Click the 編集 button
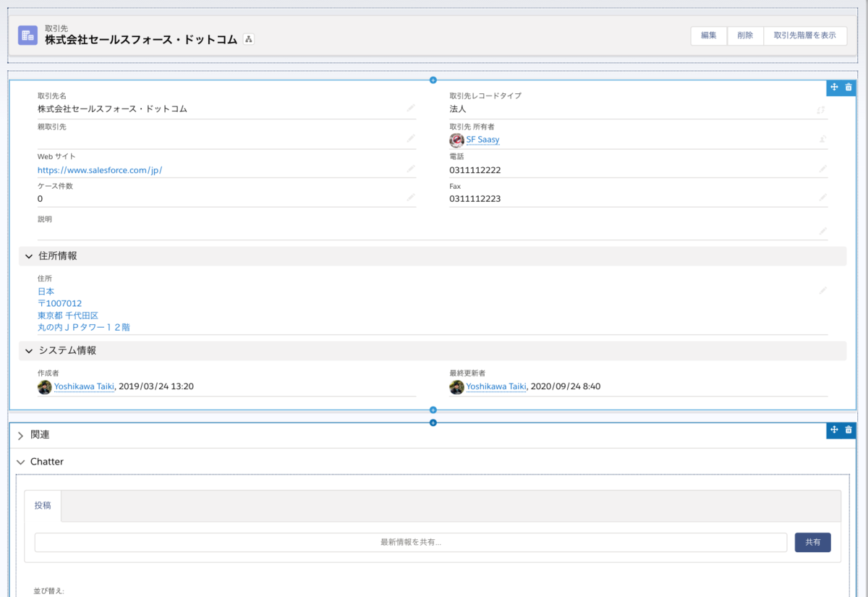The width and height of the screenshot is (868, 597). click(x=709, y=35)
